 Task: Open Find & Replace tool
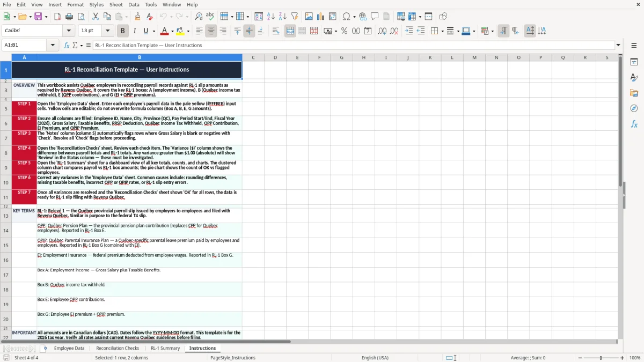click(x=198, y=17)
